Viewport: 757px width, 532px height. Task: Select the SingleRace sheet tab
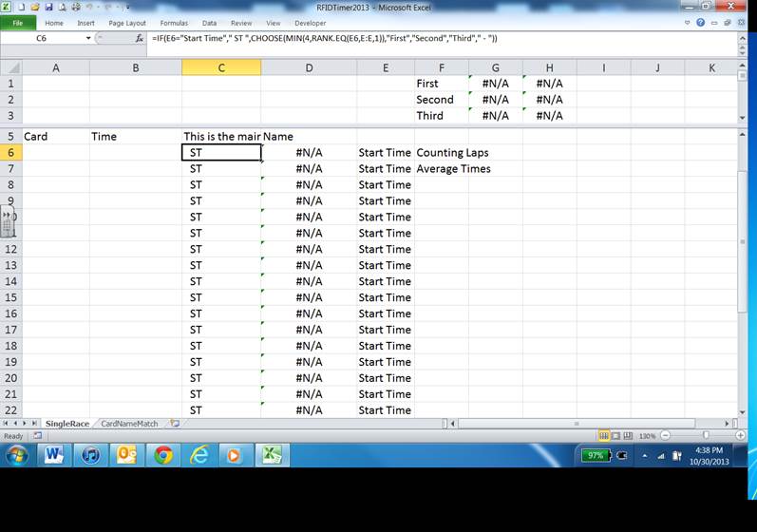pos(67,424)
